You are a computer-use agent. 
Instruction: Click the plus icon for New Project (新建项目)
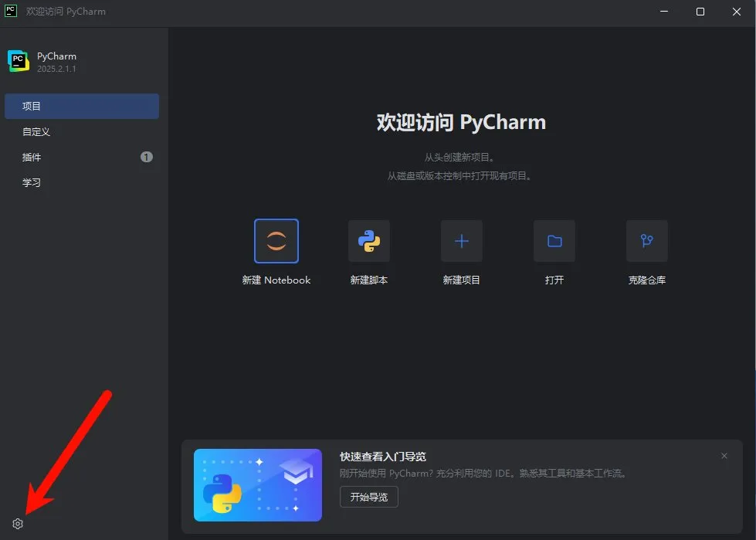[x=462, y=241]
